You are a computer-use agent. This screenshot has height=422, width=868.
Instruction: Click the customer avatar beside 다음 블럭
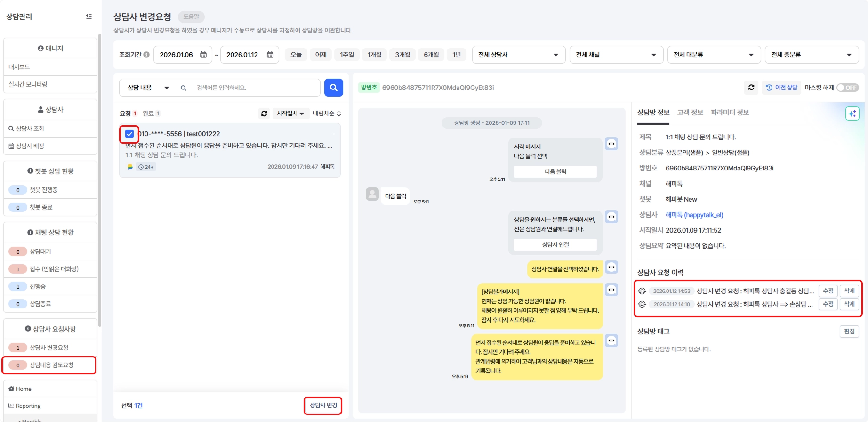click(372, 194)
